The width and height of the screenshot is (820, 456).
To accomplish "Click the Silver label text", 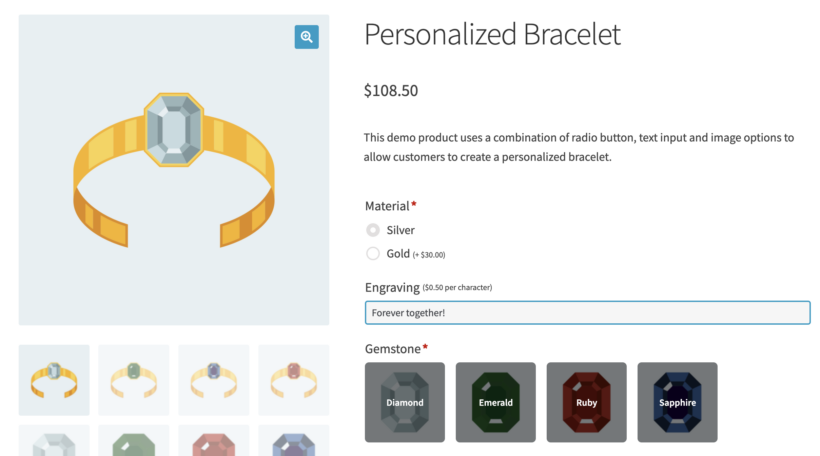I will click(x=401, y=230).
